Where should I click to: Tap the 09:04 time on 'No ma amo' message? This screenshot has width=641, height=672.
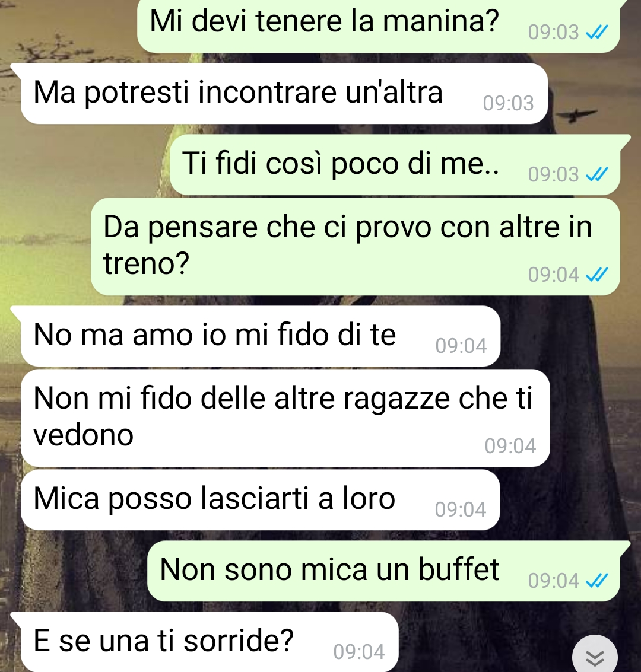[x=461, y=346]
